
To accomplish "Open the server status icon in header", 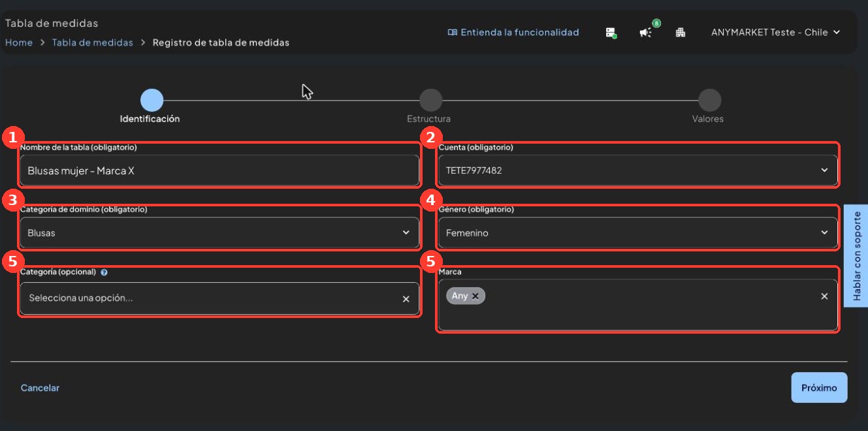I will (x=611, y=33).
